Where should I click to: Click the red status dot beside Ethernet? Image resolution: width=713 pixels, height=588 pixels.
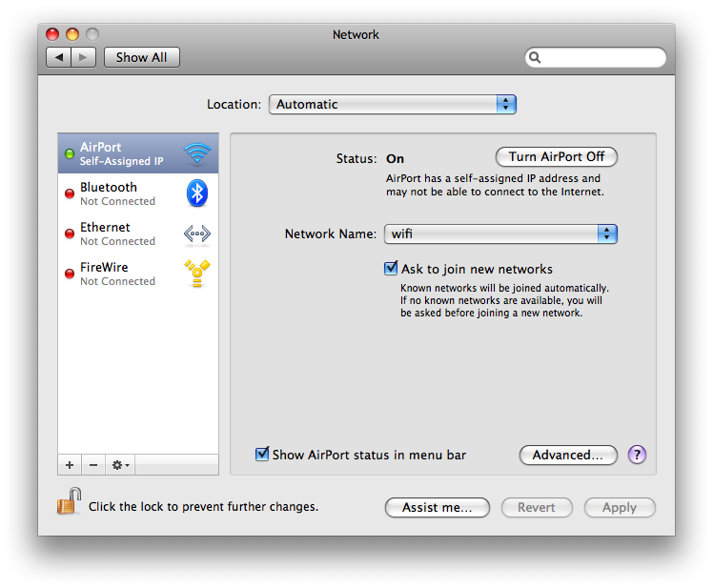70,233
